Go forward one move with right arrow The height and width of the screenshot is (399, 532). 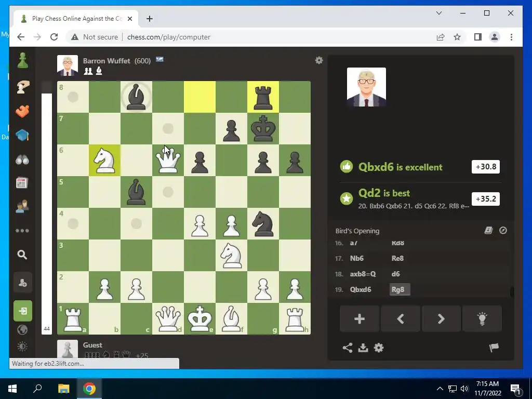point(441,318)
